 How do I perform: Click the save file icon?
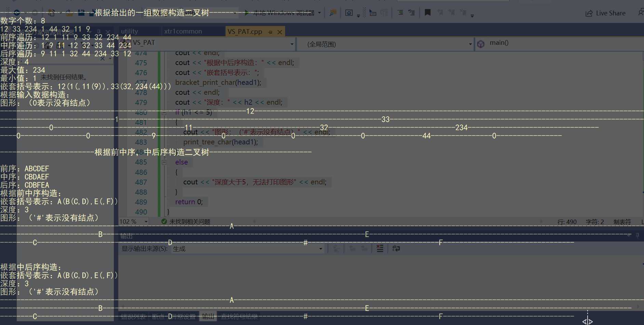81,13
